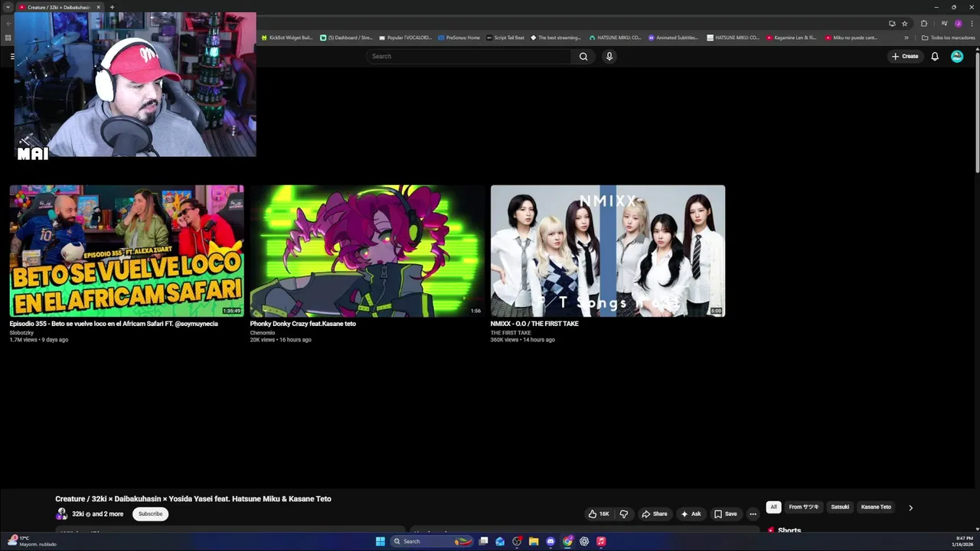Open the Script Tail Beat bookmark

point(505,37)
